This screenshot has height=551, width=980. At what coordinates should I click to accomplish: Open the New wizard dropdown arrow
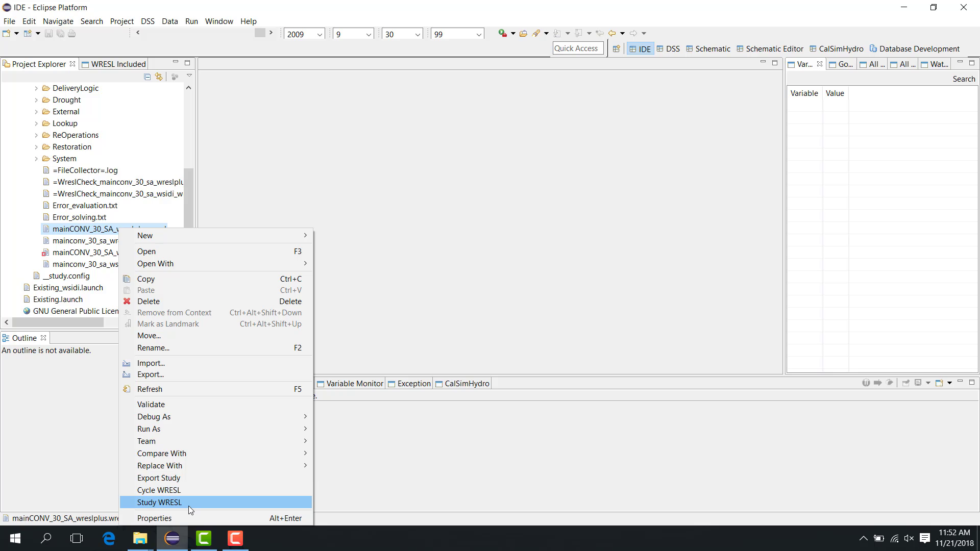(x=17, y=34)
